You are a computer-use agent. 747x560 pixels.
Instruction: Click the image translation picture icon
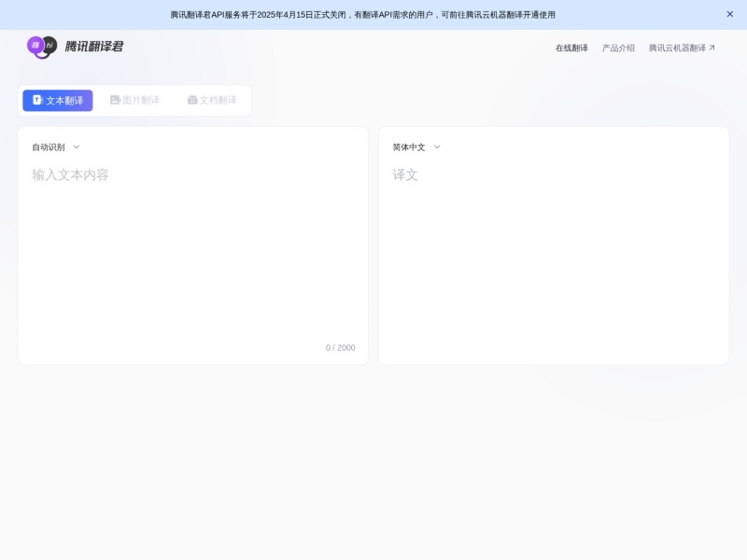click(x=115, y=100)
